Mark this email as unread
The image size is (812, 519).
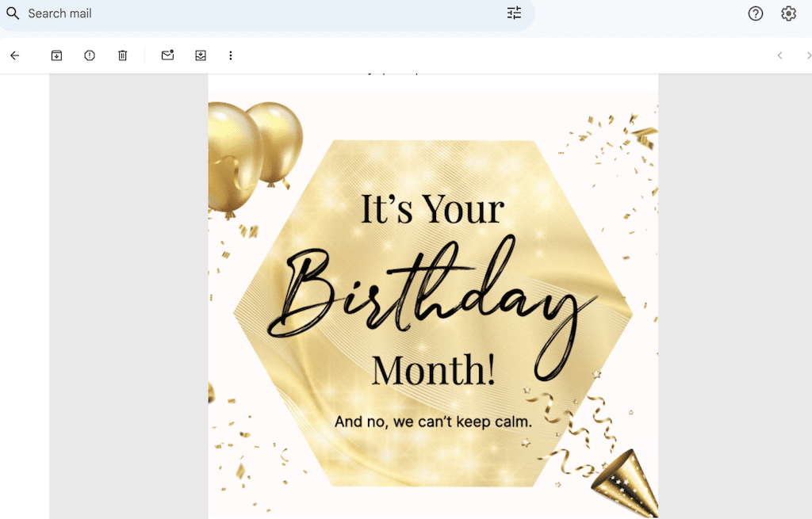167,55
